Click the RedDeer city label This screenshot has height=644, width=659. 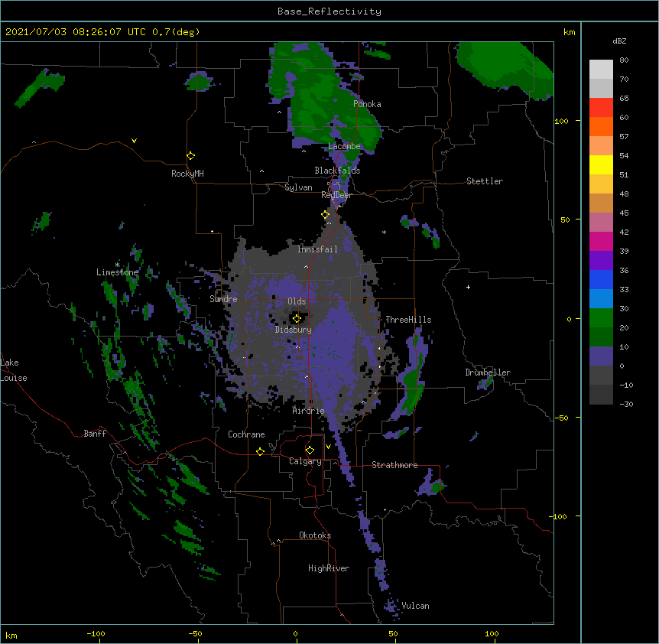[336, 195]
